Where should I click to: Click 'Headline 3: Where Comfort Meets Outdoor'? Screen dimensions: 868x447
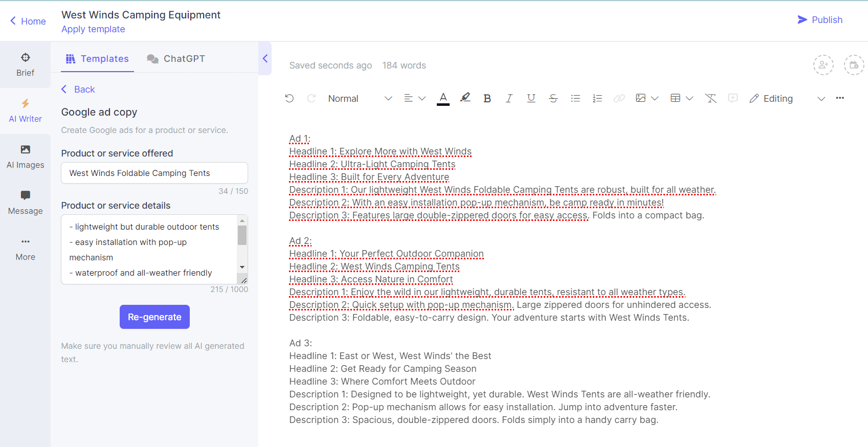382,382
